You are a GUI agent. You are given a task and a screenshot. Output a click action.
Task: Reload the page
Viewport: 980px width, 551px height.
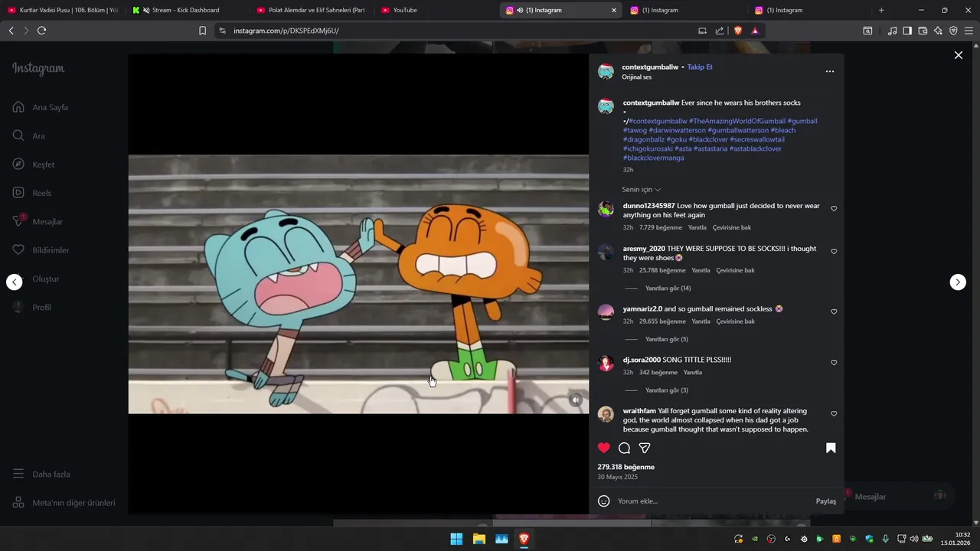[x=41, y=31]
